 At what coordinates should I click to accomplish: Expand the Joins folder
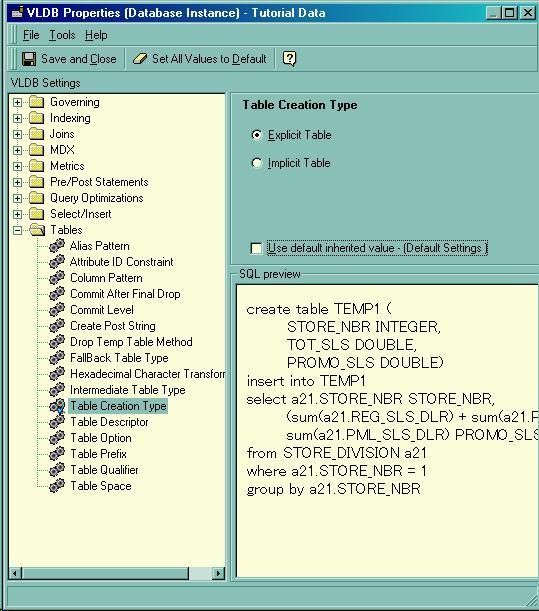(17, 134)
